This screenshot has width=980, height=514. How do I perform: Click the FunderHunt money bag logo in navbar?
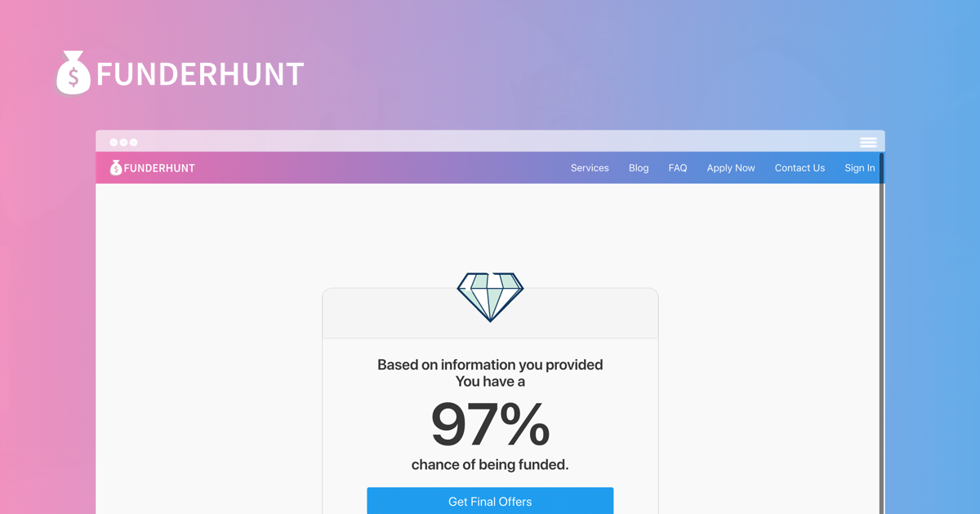click(x=116, y=167)
